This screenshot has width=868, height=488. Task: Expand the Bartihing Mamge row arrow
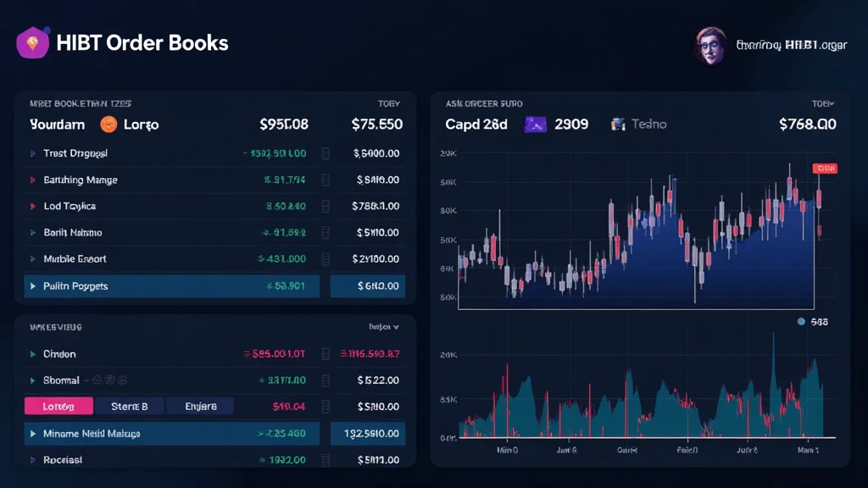[x=32, y=180]
